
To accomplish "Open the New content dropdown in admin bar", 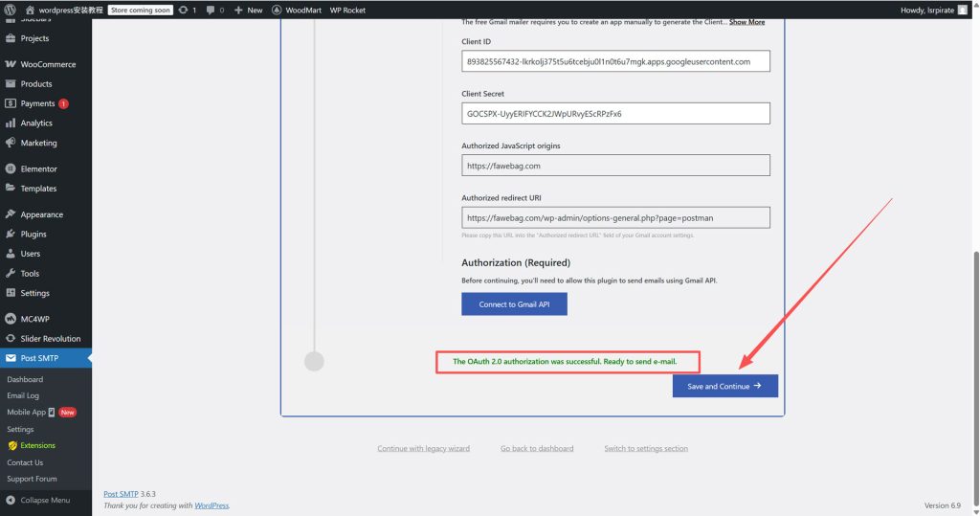I will click(248, 10).
